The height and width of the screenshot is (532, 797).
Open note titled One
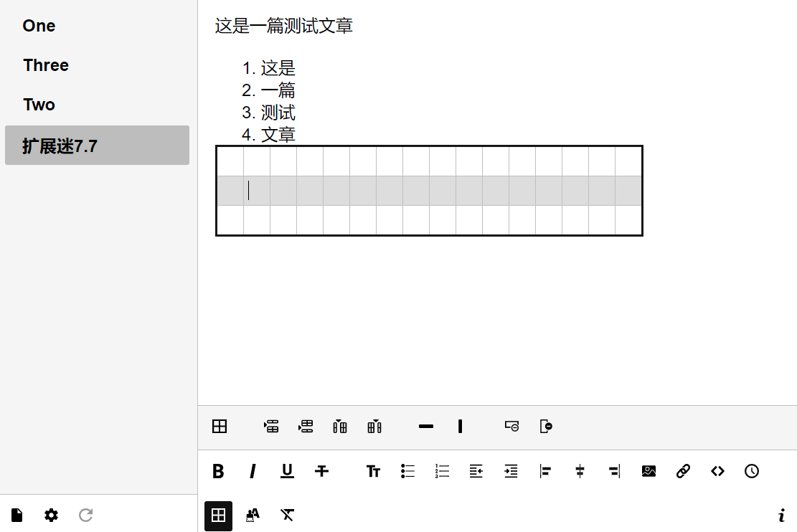(x=97, y=26)
